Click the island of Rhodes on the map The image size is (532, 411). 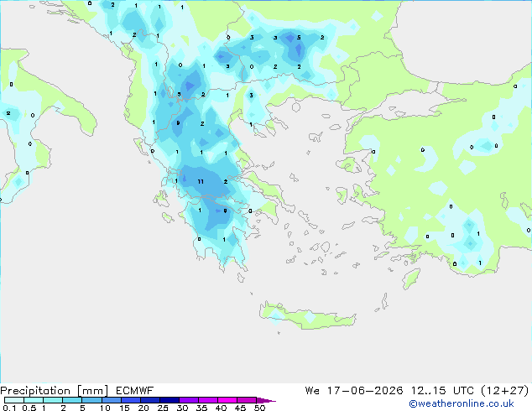click(x=411, y=278)
